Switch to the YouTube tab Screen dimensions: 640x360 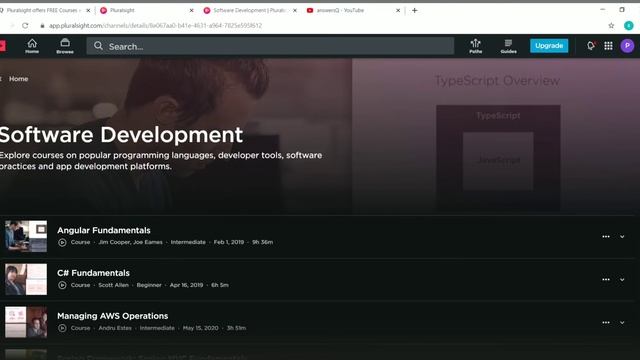click(353, 10)
